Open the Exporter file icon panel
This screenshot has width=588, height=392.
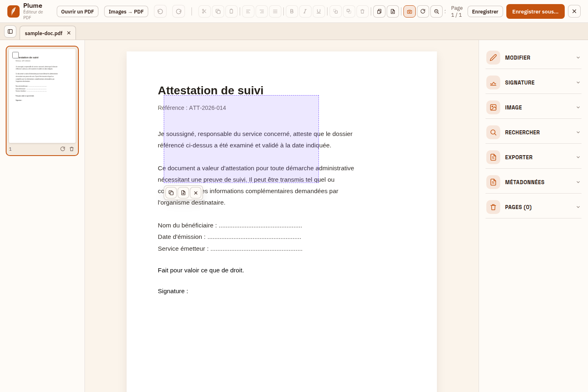[x=493, y=157]
